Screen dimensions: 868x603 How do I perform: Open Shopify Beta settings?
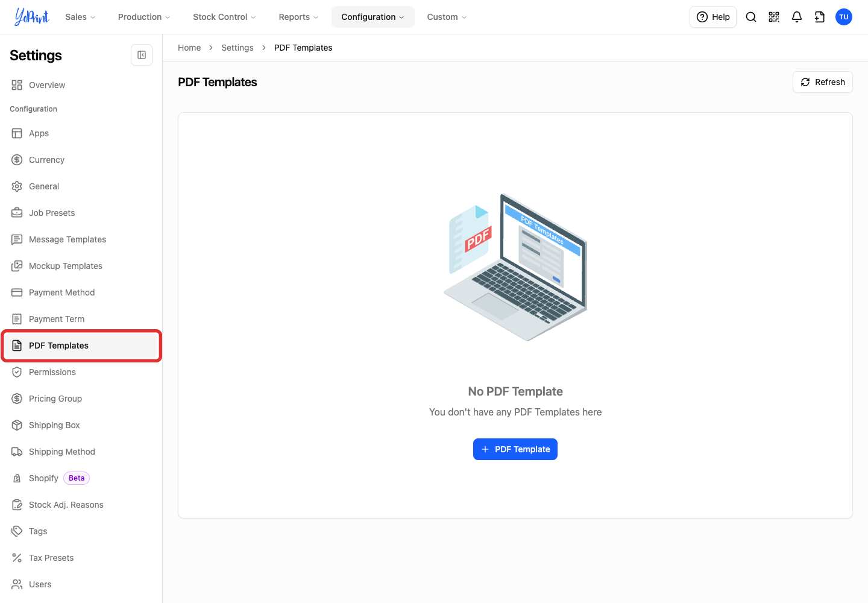[x=81, y=478]
